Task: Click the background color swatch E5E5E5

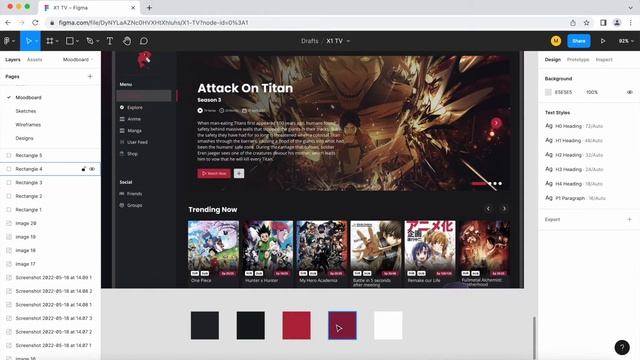Action: 548,92
